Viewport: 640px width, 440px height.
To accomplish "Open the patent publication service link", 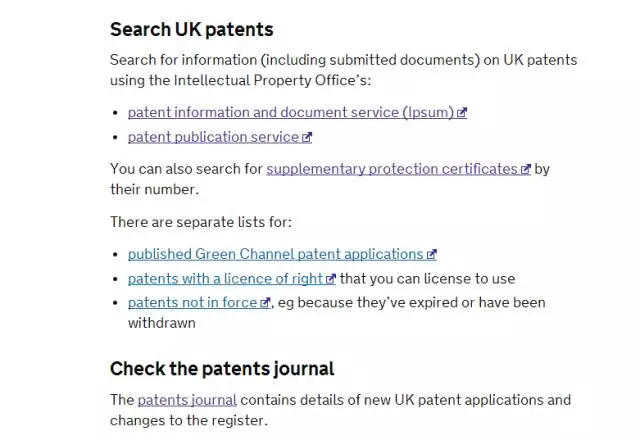I will pyautogui.click(x=213, y=136).
